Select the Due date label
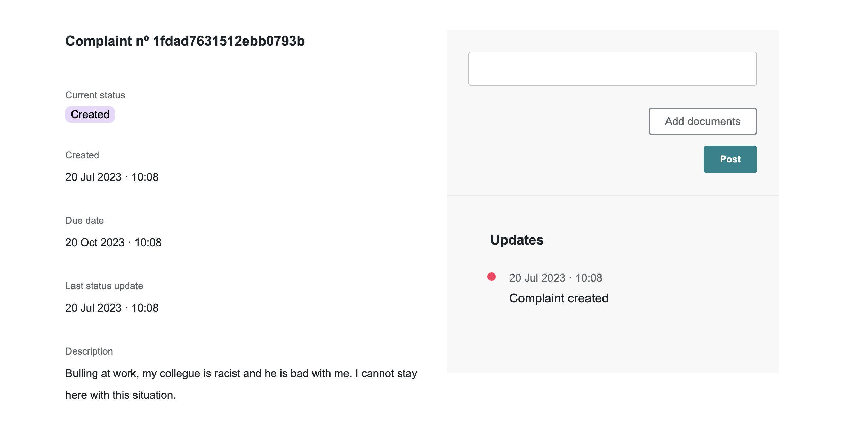Image resolution: width=868 pixels, height=438 pixels. tap(84, 220)
